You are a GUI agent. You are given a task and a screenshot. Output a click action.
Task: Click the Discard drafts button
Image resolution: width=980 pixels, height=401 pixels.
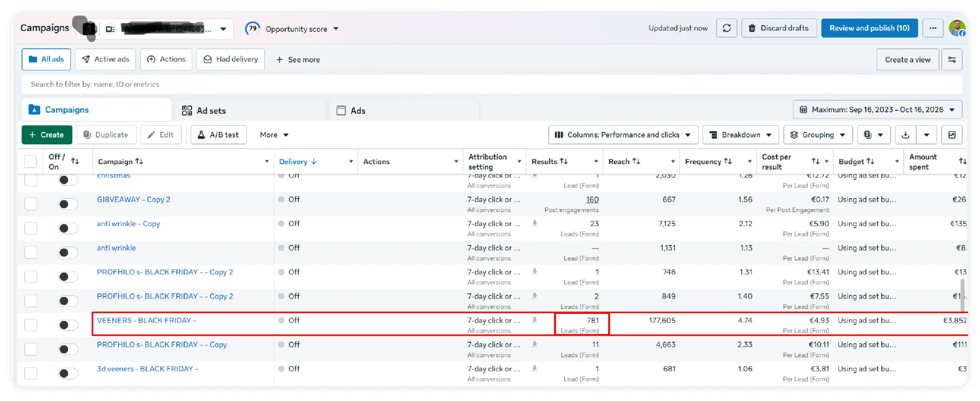coord(779,28)
